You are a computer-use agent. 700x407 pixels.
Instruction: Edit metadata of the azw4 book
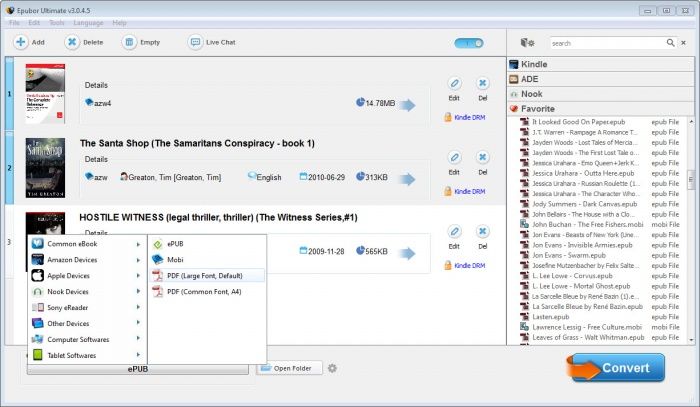pos(454,83)
